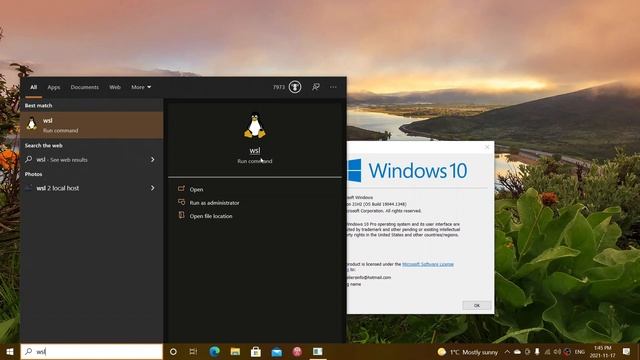Select the wsl Run command best match
The height and width of the screenshot is (360, 640).
coord(92,125)
